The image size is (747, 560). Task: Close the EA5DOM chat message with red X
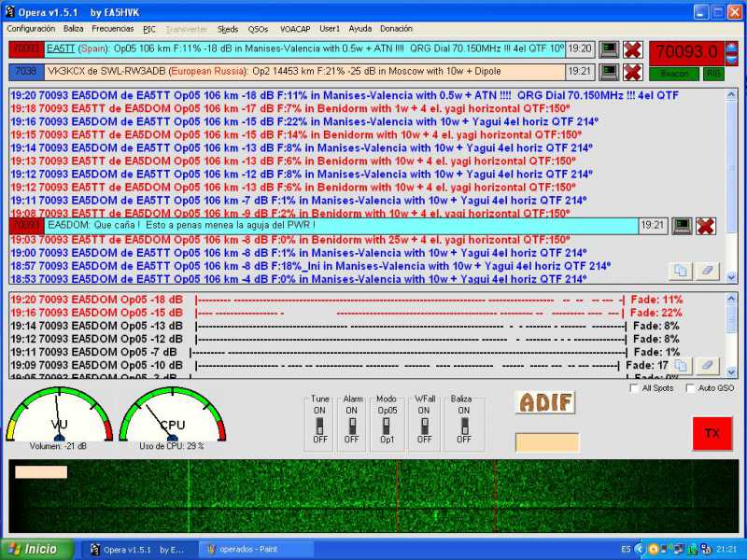coord(706,226)
